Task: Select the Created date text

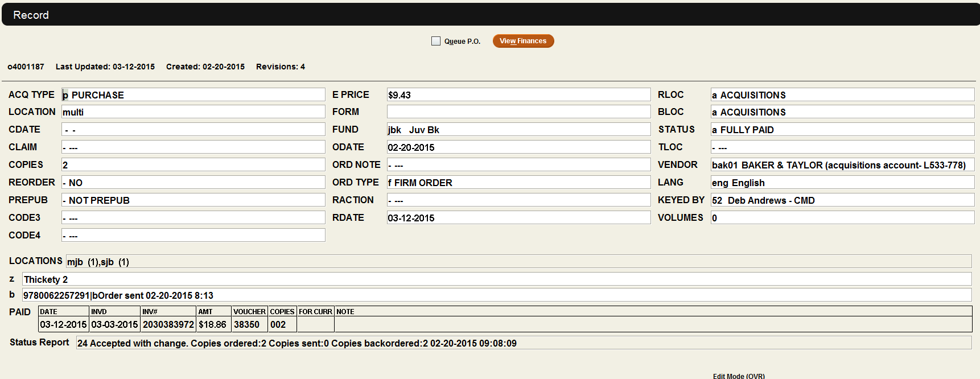Action: tap(205, 67)
